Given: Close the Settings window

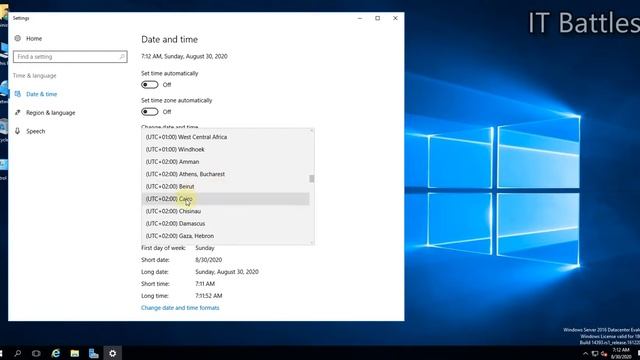Looking at the screenshot, I should pyautogui.click(x=395, y=18).
